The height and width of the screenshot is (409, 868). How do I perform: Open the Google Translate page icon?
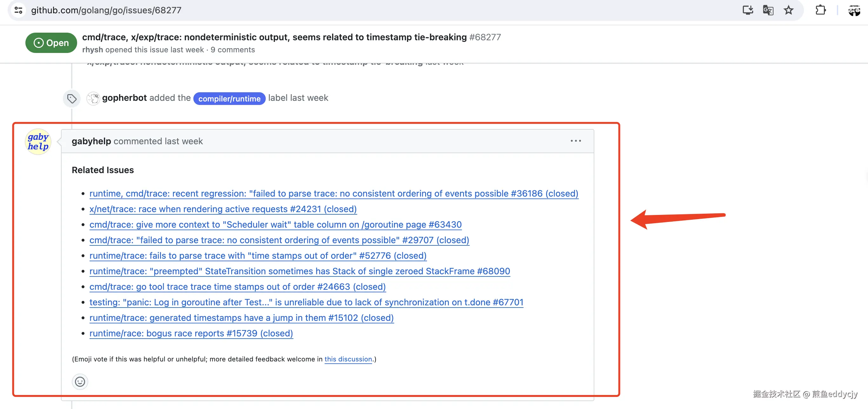[768, 10]
